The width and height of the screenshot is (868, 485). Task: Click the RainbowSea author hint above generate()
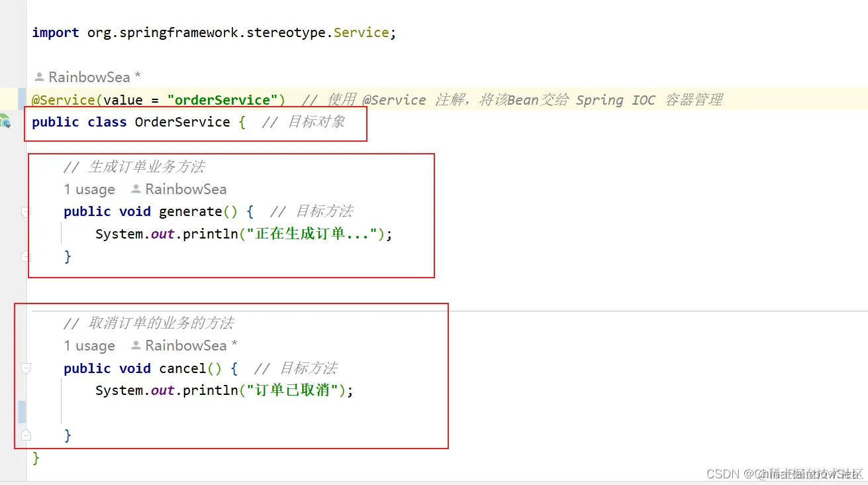tap(179, 189)
